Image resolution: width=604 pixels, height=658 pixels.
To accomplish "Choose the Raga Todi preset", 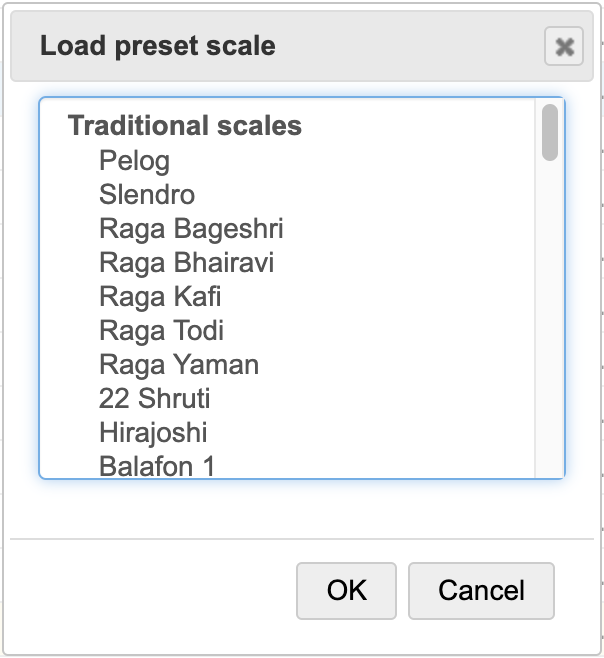I will pyautogui.click(x=161, y=331).
